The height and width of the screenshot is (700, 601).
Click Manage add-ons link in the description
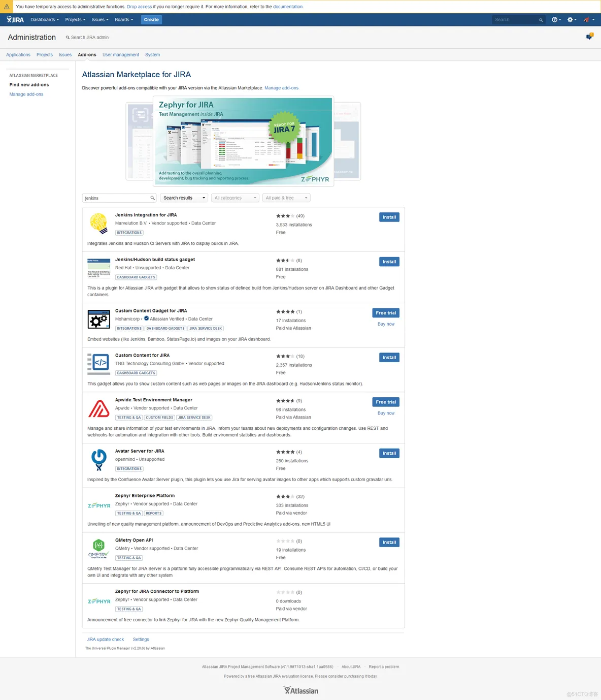(x=281, y=88)
